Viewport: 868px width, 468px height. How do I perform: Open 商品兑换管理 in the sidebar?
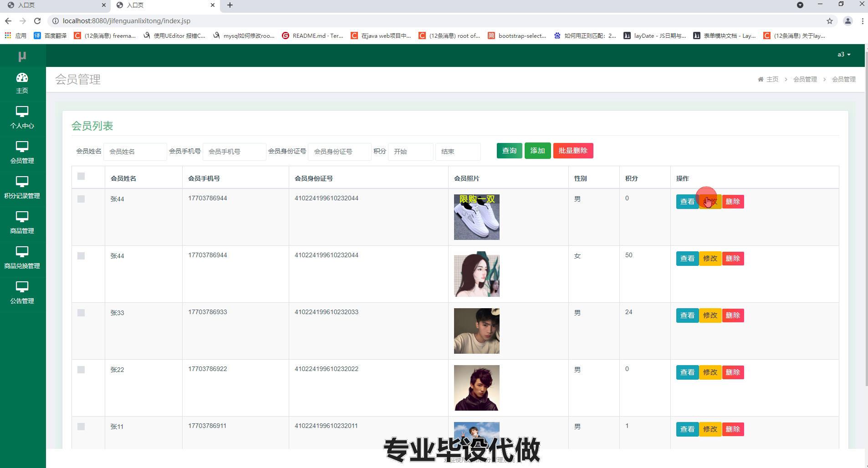pyautogui.click(x=22, y=259)
